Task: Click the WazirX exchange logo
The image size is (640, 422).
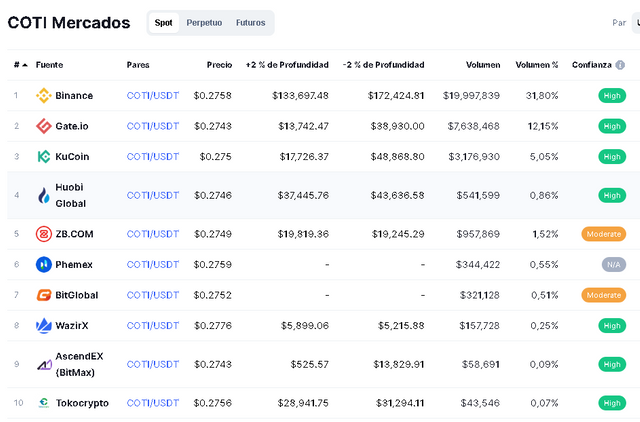Action: 44,326
